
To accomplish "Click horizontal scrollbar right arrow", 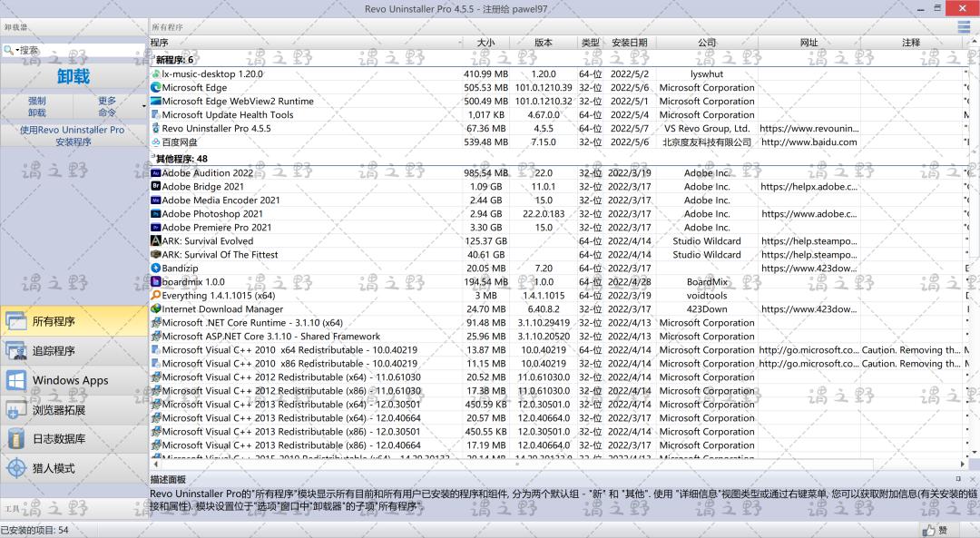I will 963,464.
